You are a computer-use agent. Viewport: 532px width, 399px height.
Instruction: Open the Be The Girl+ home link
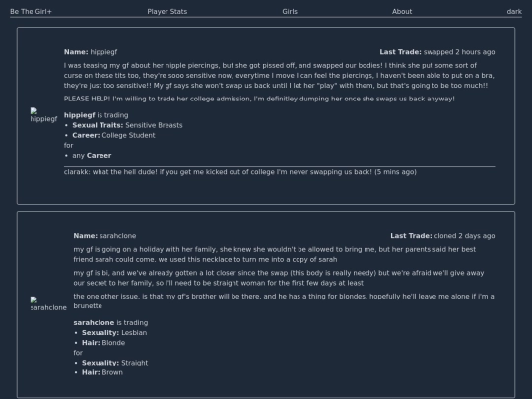click(31, 11)
